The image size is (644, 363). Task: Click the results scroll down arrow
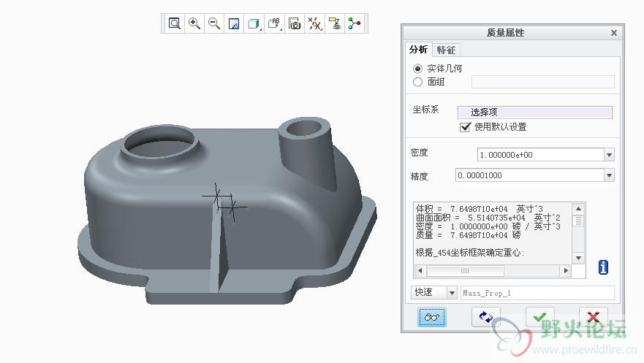[x=578, y=258]
